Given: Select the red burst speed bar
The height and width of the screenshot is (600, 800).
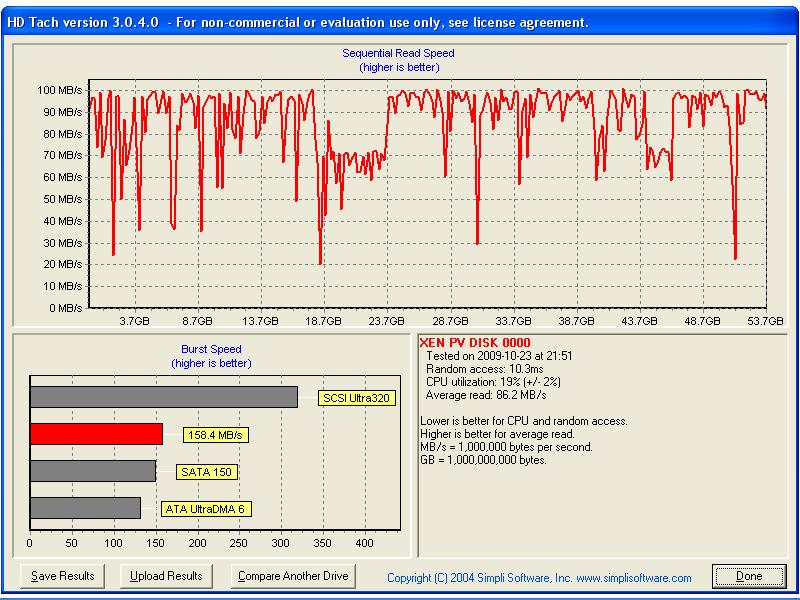Looking at the screenshot, I should [x=96, y=434].
